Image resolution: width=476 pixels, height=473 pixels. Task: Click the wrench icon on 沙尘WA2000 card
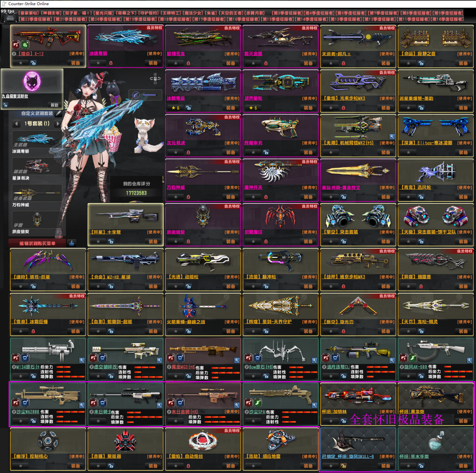82,405
